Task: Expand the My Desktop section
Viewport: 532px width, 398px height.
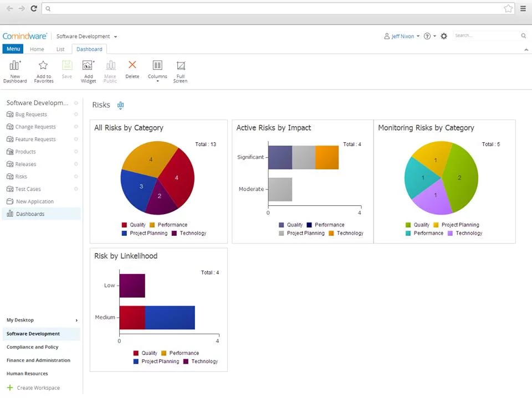Action: tap(21, 320)
